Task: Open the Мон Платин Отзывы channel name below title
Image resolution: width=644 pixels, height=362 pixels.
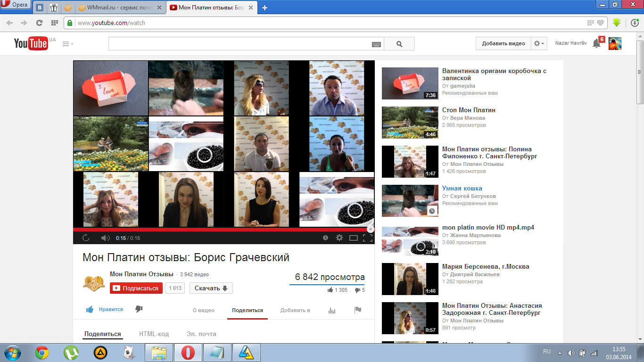Action: [x=141, y=274]
